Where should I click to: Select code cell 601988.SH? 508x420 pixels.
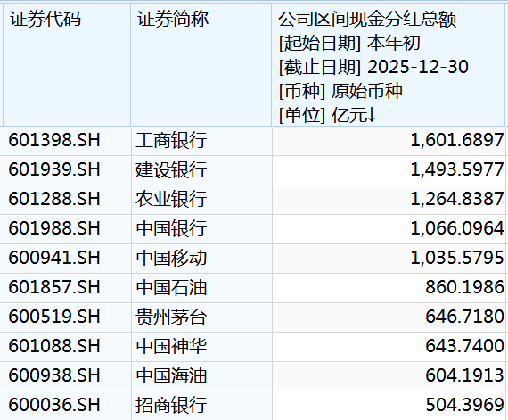click(x=68, y=229)
